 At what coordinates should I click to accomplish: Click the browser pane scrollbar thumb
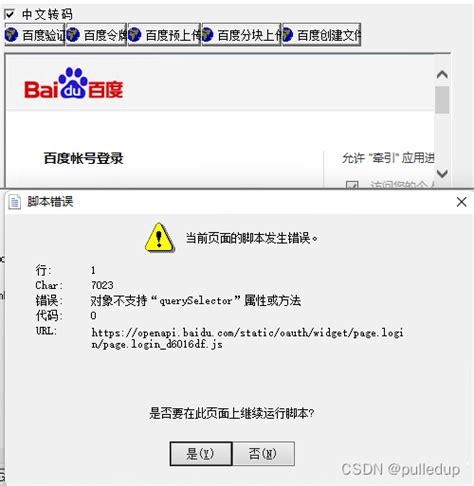tap(442, 100)
